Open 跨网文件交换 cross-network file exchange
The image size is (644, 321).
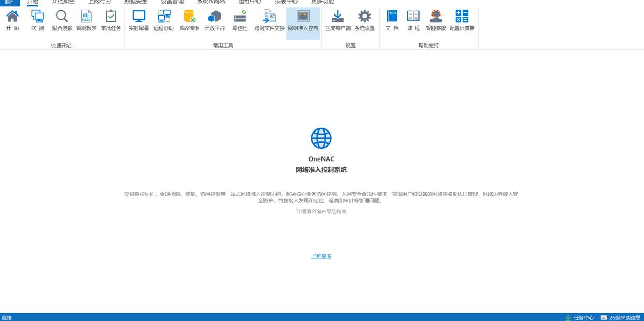(x=270, y=21)
